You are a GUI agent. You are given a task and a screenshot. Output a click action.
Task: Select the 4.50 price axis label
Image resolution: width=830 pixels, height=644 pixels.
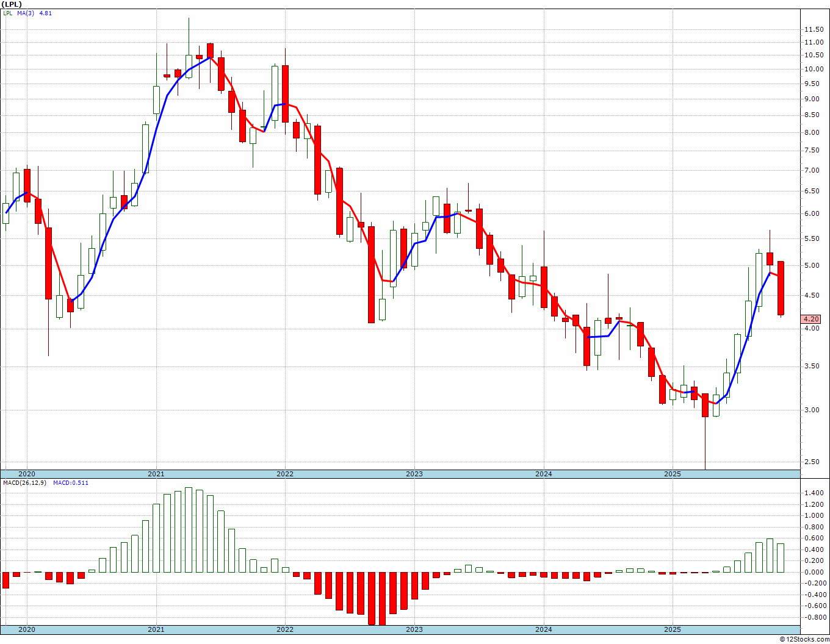pyautogui.click(x=812, y=296)
